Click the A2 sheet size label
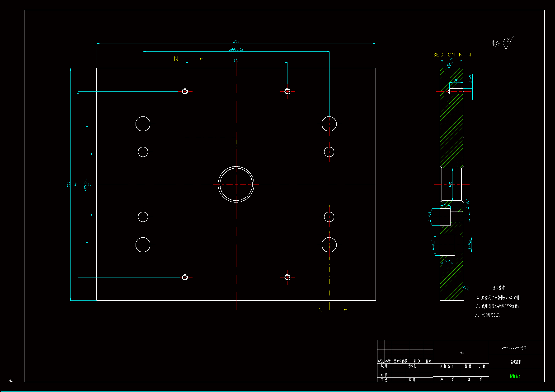Screen dimensions: 555x392 [11, 380]
